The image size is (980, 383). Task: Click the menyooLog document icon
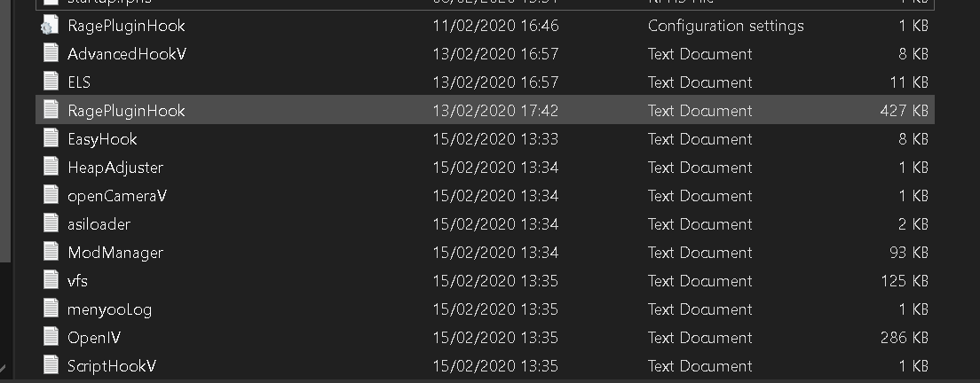point(51,309)
